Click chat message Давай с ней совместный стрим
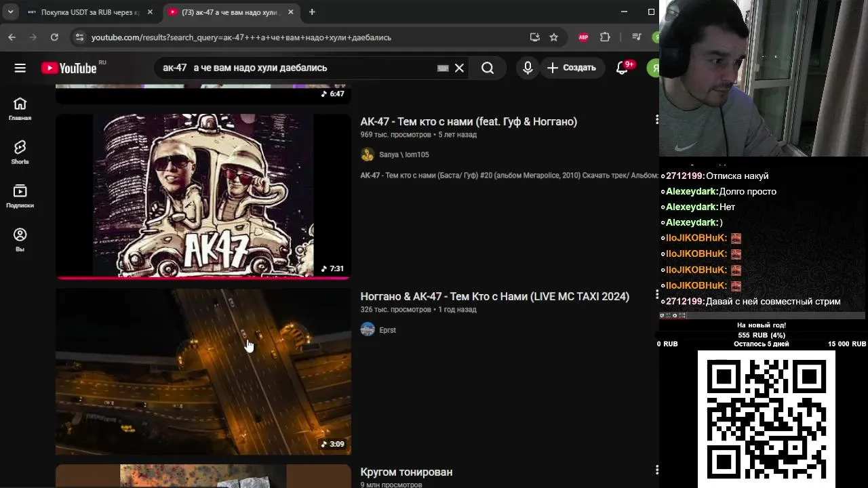The width and height of the screenshot is (868, 488). click(773, 302)
